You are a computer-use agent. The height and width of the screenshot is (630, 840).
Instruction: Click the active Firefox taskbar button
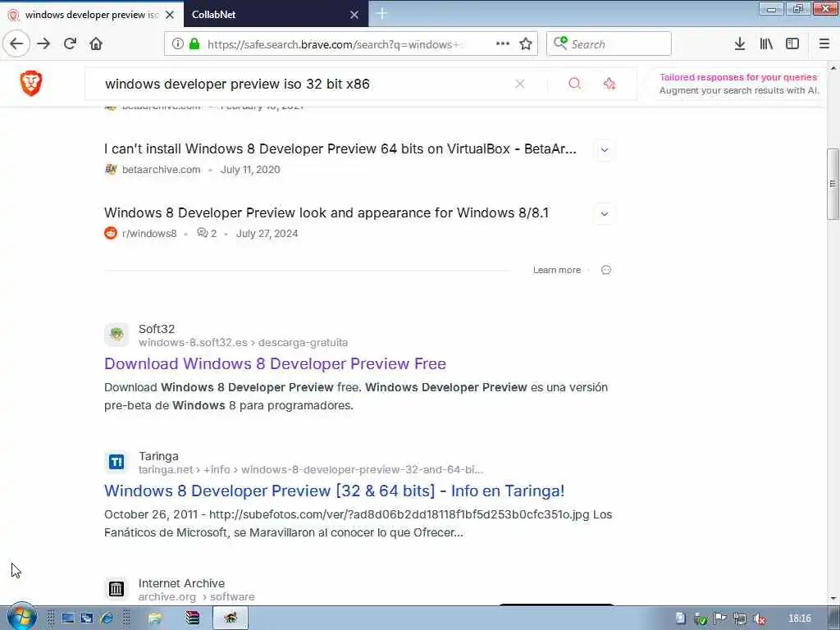point(231,619)
